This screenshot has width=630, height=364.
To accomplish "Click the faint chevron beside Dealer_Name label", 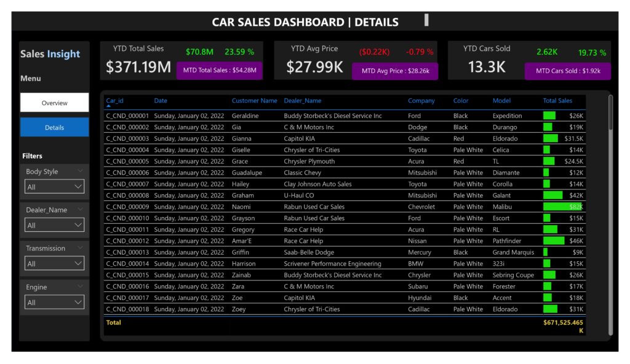I will 80,209.
